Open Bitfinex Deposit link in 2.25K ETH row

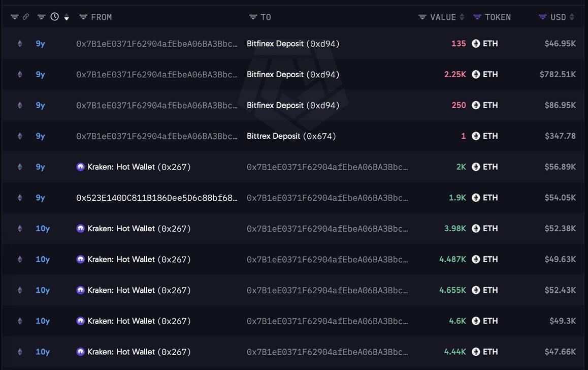point(293,74)
